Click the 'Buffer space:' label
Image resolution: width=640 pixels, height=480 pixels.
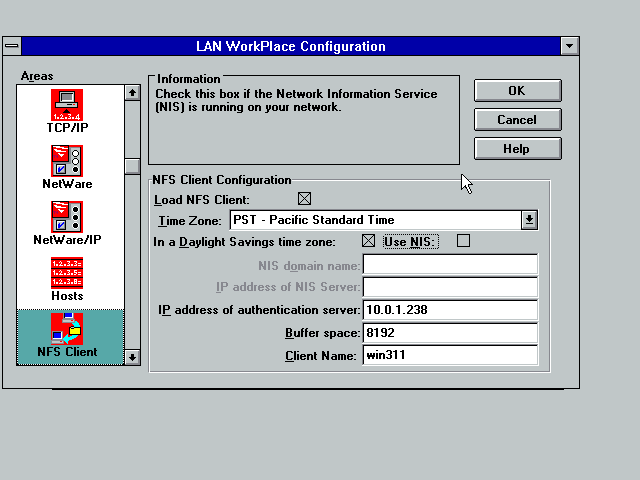click(x=322, y=333)
